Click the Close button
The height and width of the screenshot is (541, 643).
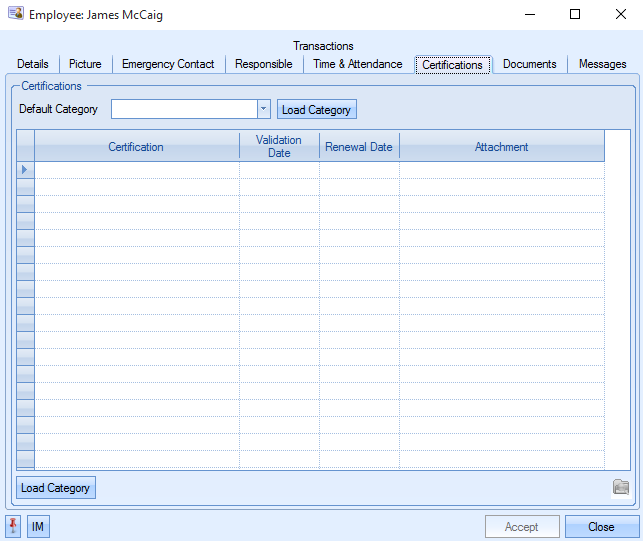coord(601,527)
